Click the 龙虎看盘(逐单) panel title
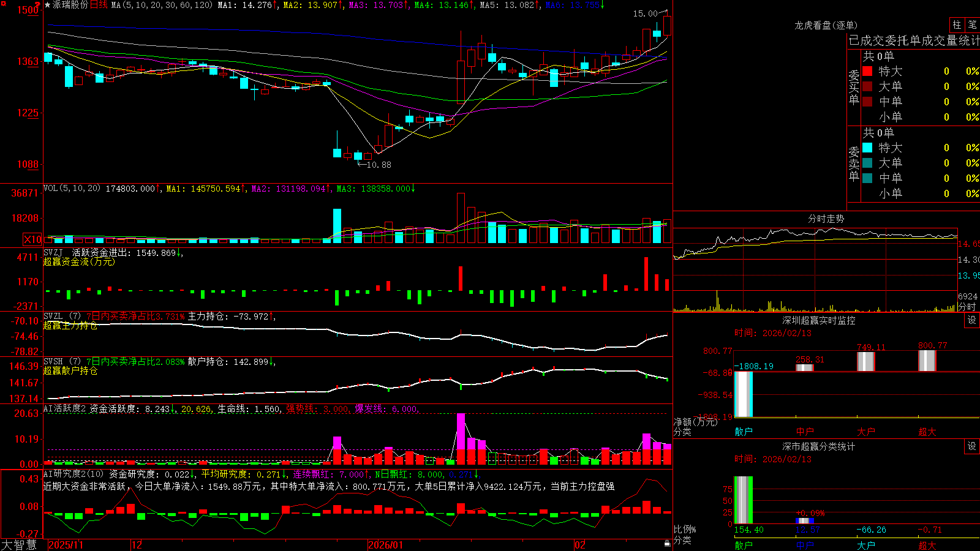This screenshot has width=980, height=551. tap(826, 25)
